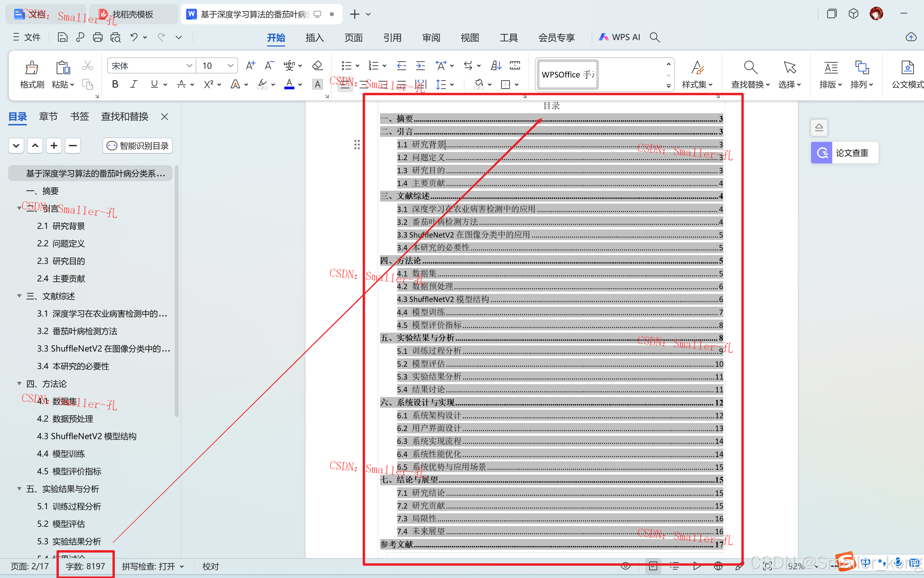
Task: Click the Increase Font Size icon
Action: coord(251,66)
